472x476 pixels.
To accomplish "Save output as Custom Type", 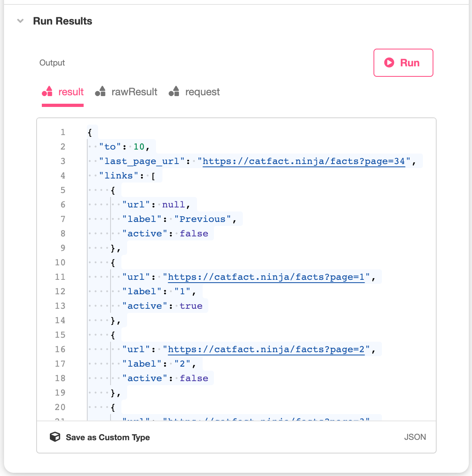I will [x=108, y=437].
